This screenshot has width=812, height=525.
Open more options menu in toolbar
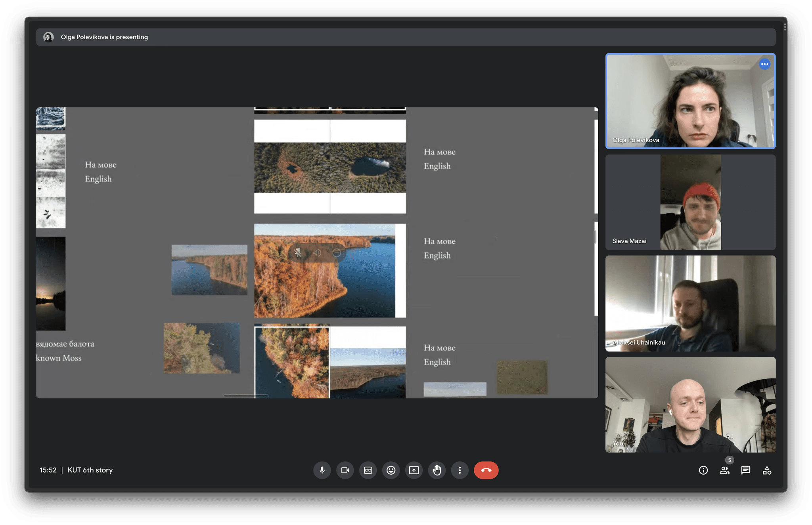tap(460, 470)
